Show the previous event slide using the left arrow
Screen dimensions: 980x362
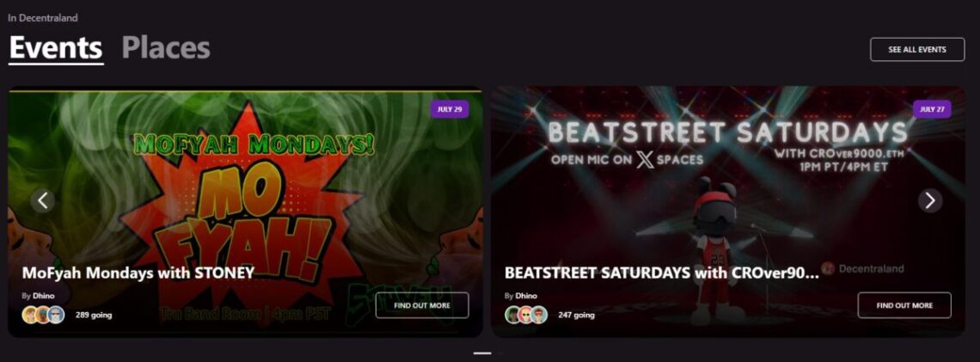point(42,200)
